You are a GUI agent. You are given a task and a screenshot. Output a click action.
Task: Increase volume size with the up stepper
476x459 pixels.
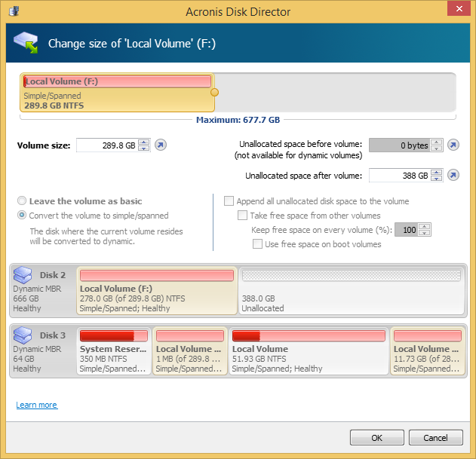pos(144,142)
